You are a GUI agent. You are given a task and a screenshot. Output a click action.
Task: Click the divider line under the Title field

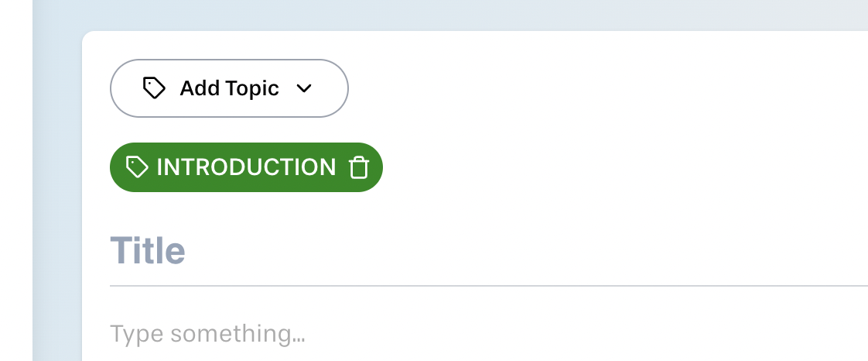coord(489,286)
